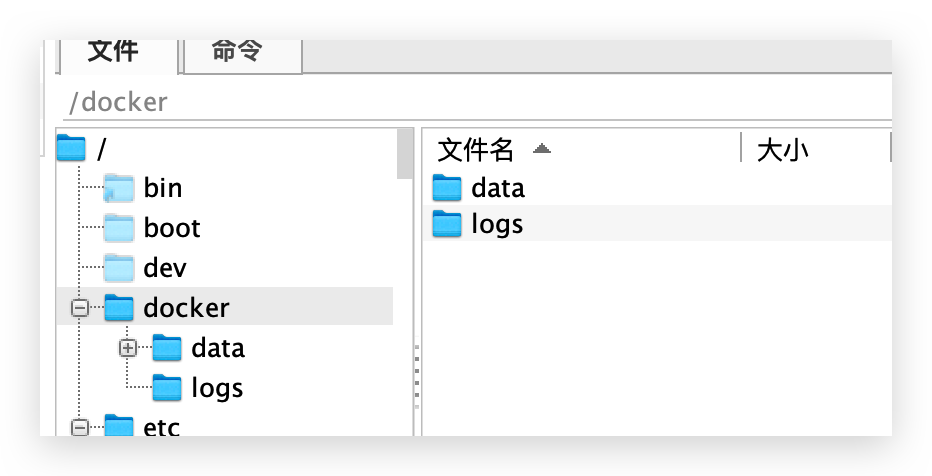Select the docker label in tree
This screenshot has height=476, width=932.
click(187, 307)
